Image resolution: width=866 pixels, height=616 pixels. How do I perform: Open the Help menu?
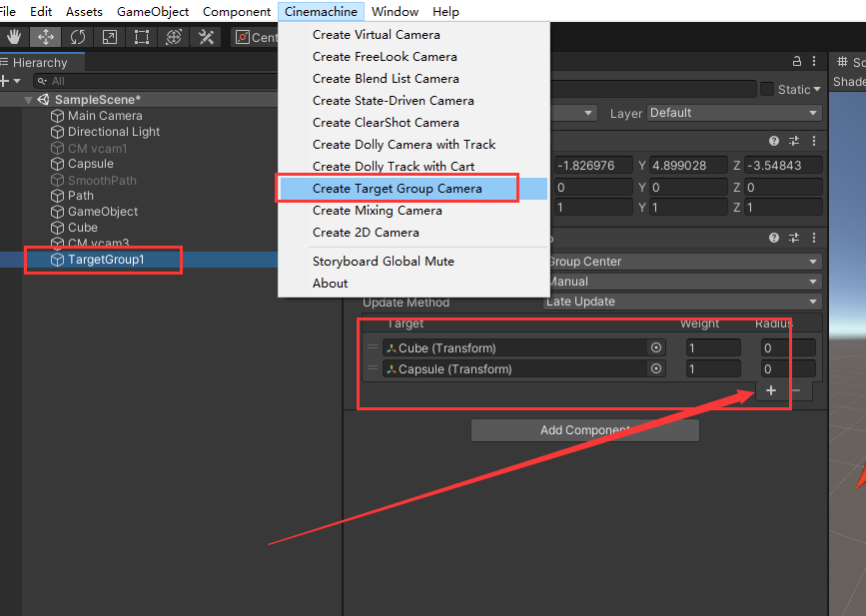click(445, 12)
